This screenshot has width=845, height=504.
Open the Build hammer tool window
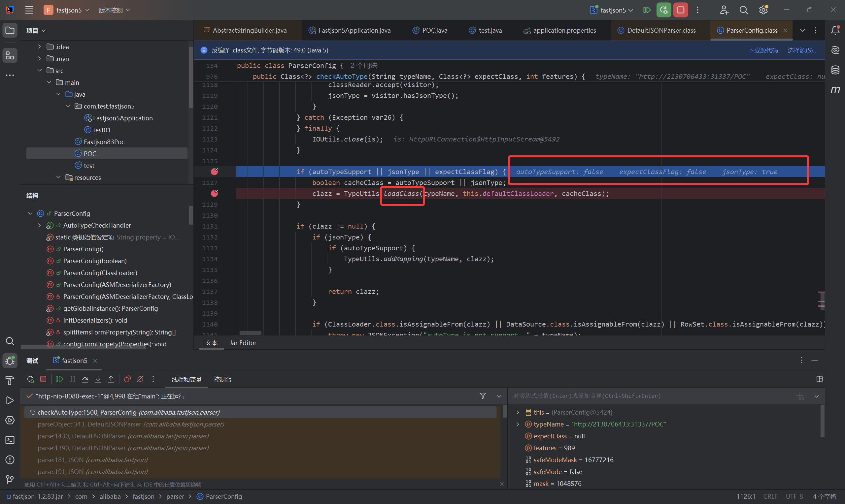click(10, 380)
